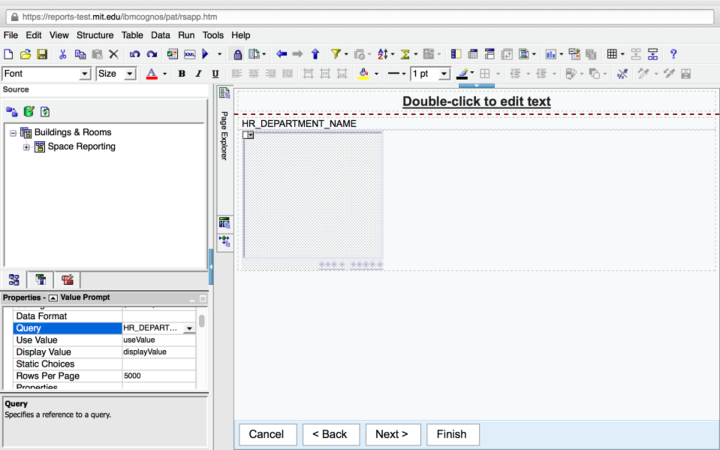Toggle Bold text formatting
The height and width of the screenshot is (450, 720).
point(182,74)
